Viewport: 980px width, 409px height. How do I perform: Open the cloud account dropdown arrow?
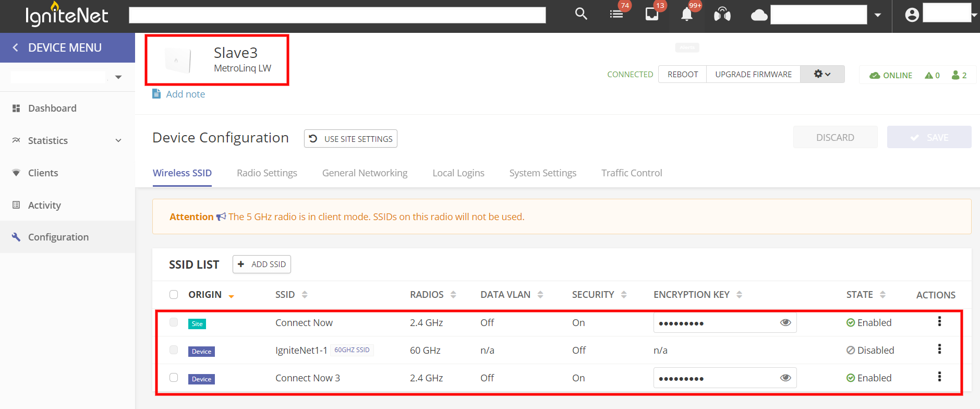878,15
